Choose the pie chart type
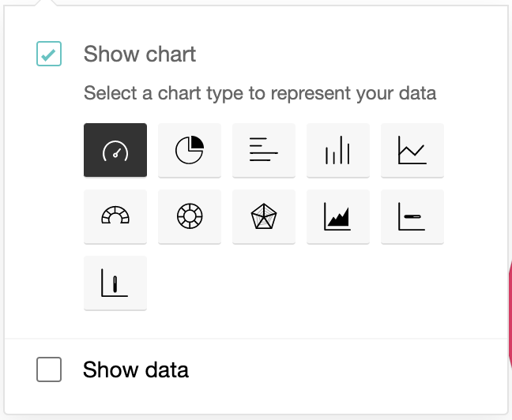 pos(190,150)
